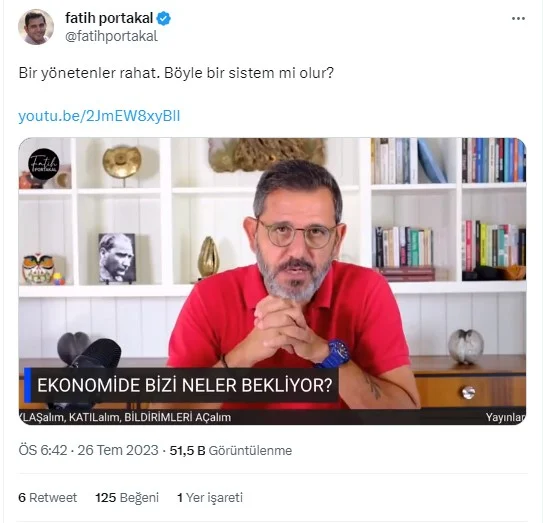Screen dimensions: 543x523
Task: Click the ÖS 6:42 timestamp
Action: tap(43, 450)
